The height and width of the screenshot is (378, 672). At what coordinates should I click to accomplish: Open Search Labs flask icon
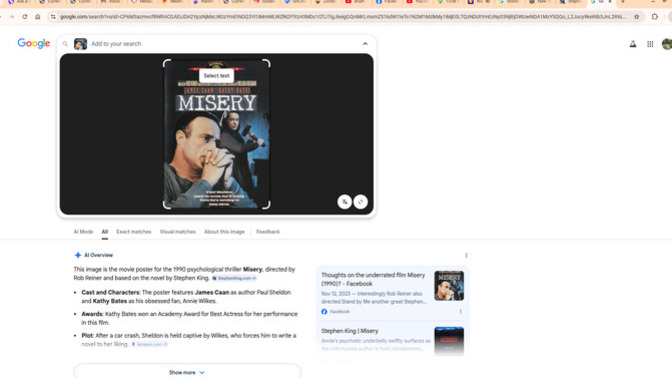pyautogui.click(x=633, y=44)
